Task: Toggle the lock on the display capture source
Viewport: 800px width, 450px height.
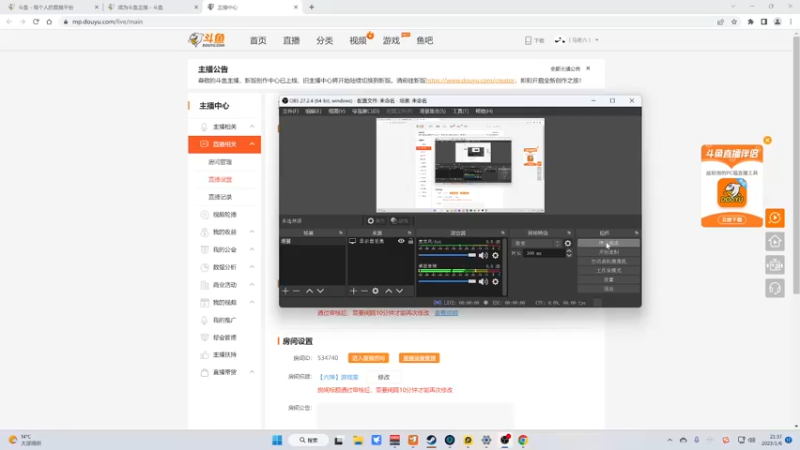Action: click(411, 241)
